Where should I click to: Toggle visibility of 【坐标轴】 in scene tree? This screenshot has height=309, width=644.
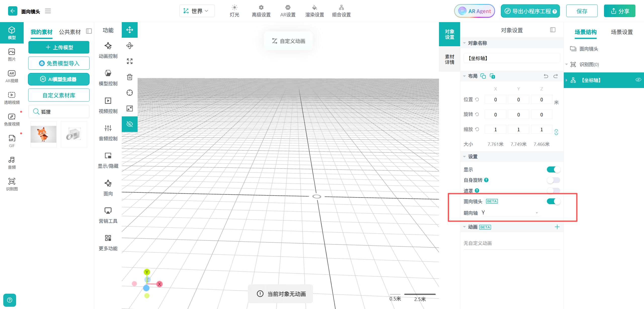tap(638, 80)
